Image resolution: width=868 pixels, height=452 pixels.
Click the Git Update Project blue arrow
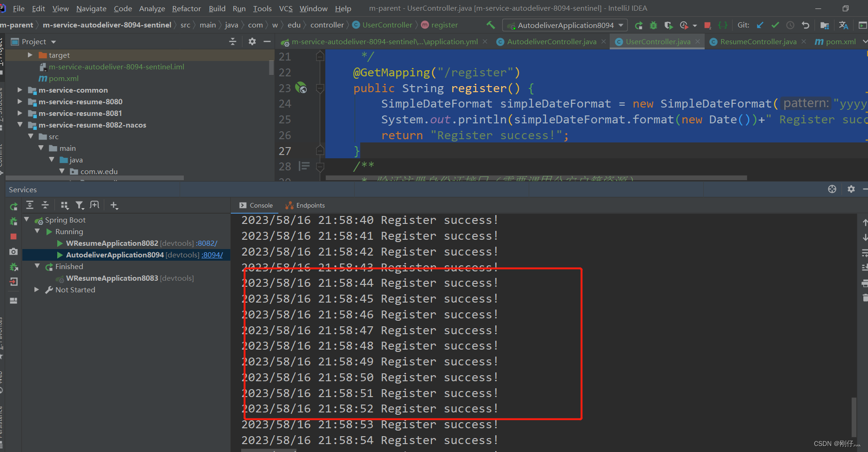click(760, 25)
